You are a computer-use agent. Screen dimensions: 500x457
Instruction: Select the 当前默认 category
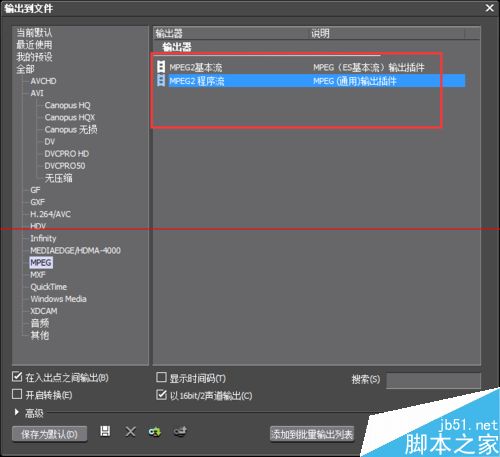pyautogui.click(x=34, y=33)
